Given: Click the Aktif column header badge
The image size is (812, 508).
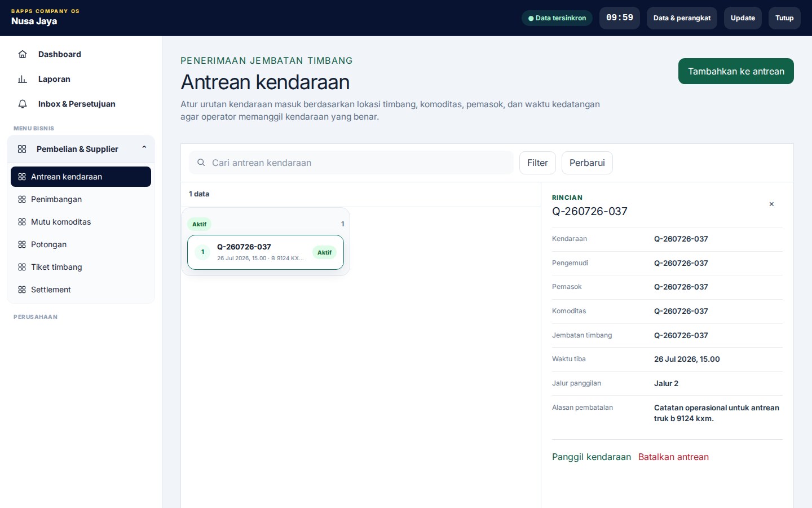Looking at the screenshot, I should [199, 224].
